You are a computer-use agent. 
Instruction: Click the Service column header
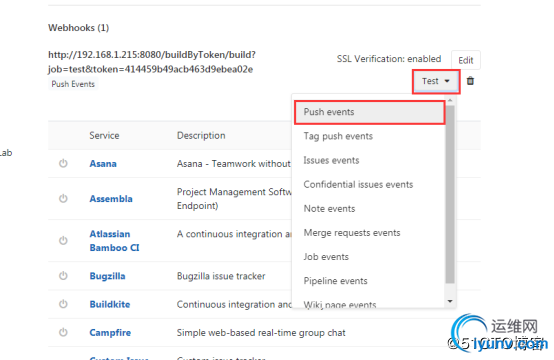104,135
